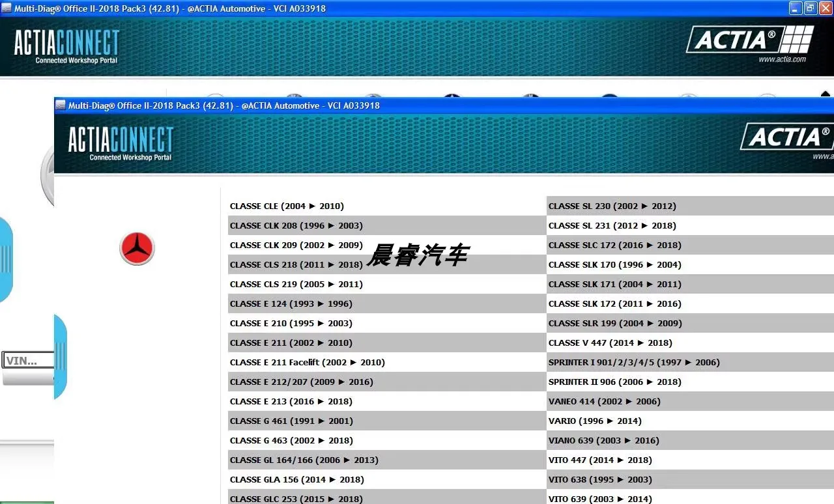Select CLASSE SLK 171 (2004 ► 2011)
834x504 pixels.
click(690, 284)
